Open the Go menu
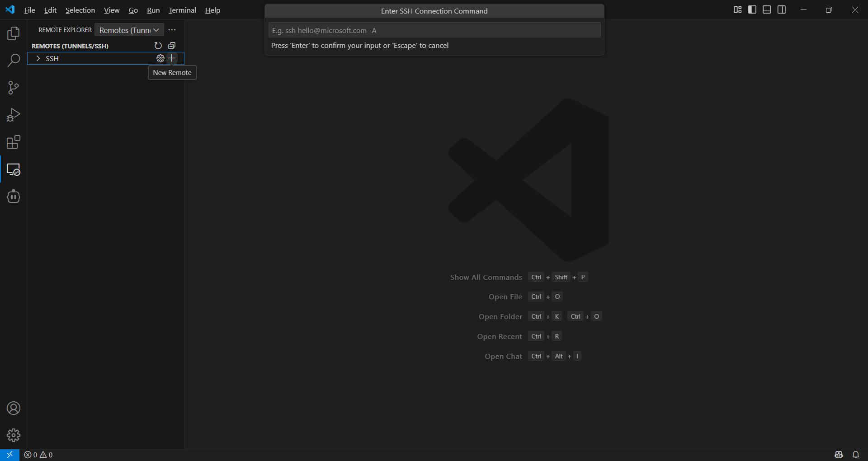Viewport: 868px width, 461px height. point(133,10)
